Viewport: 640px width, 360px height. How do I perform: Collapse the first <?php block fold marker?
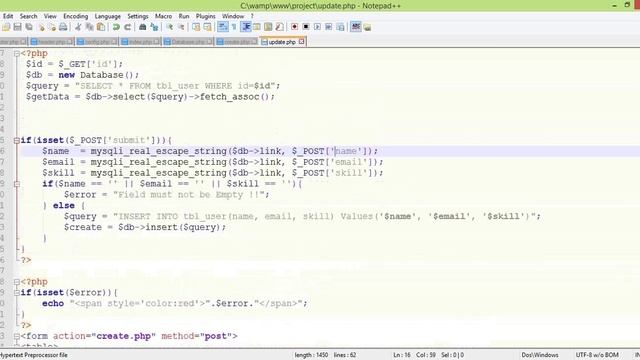(17, 53)
